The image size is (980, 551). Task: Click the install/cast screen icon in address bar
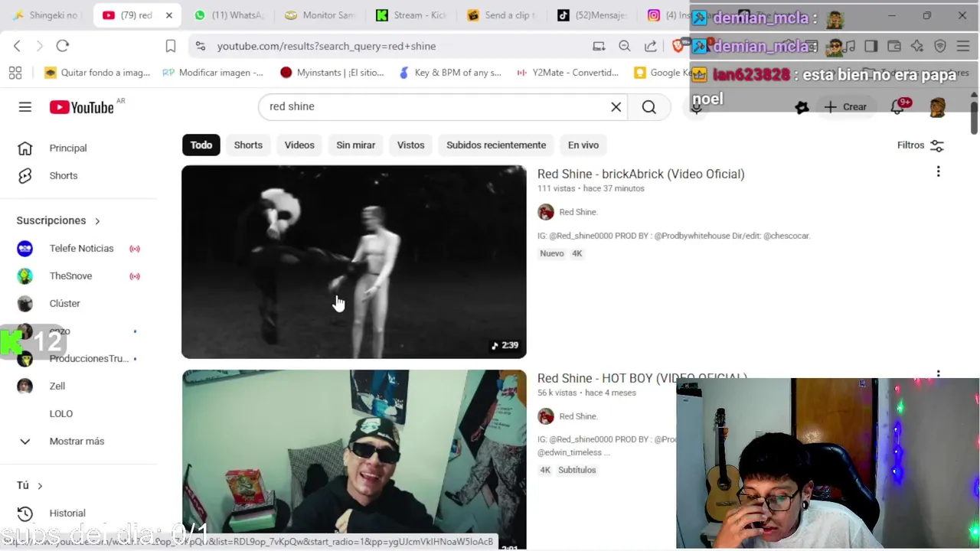point(599,46)
